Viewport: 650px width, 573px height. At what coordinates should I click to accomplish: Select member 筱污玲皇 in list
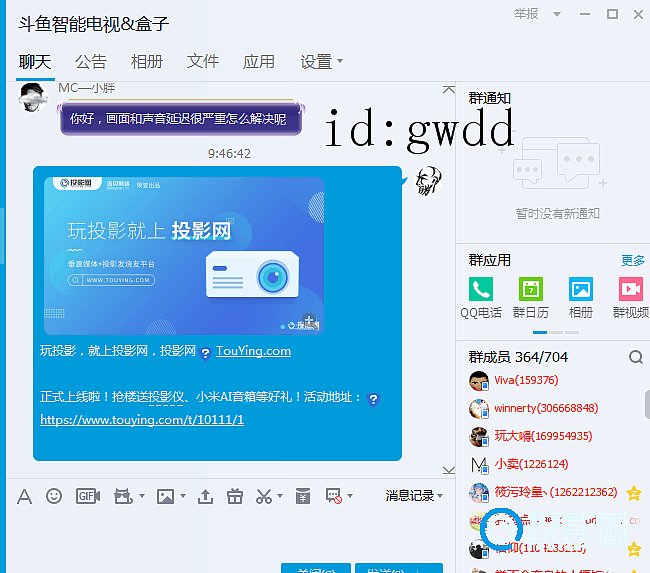pos(555,492)
